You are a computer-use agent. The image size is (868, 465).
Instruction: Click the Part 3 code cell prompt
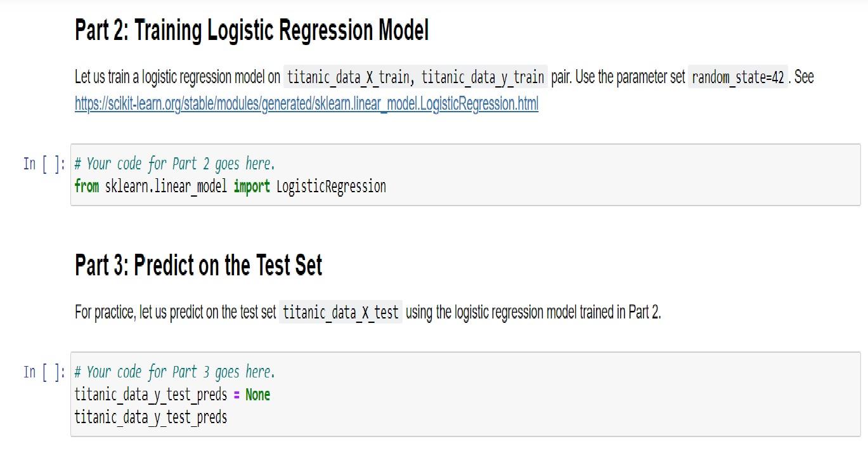pos(43,372)
